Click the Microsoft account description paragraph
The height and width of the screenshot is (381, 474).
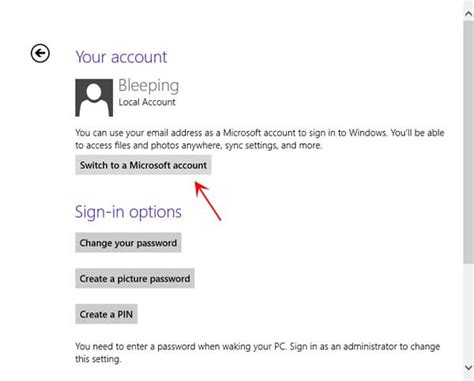click(x=260, y=139)
